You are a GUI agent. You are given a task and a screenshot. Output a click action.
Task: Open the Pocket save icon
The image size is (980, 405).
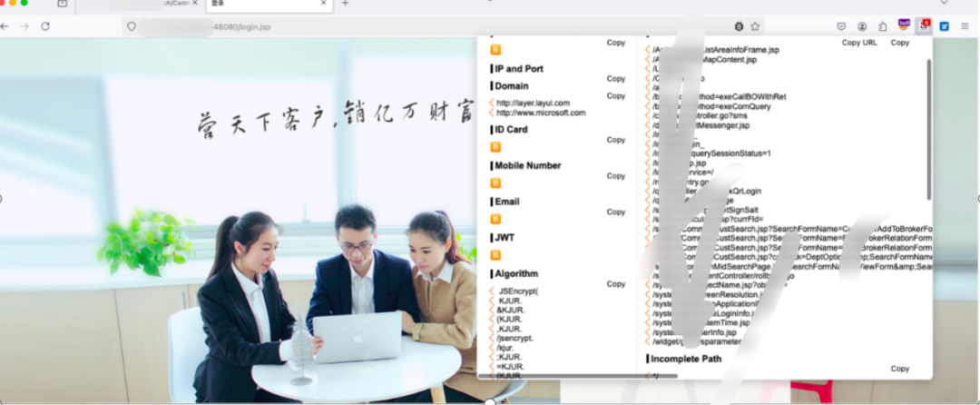841,26
